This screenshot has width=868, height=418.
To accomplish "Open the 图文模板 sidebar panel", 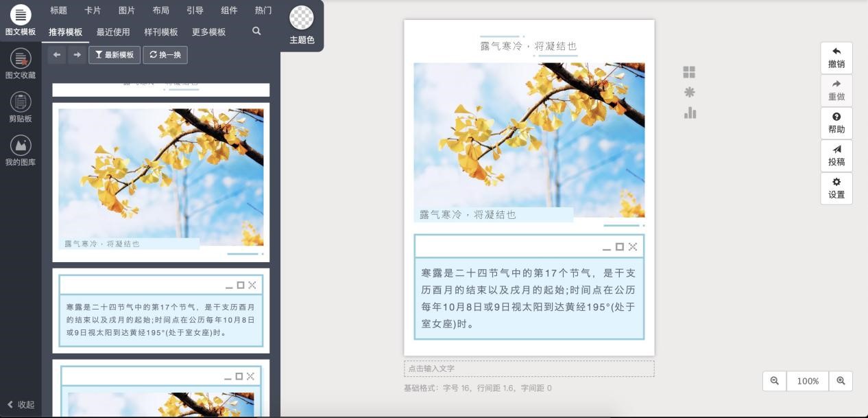I will 21,21.
